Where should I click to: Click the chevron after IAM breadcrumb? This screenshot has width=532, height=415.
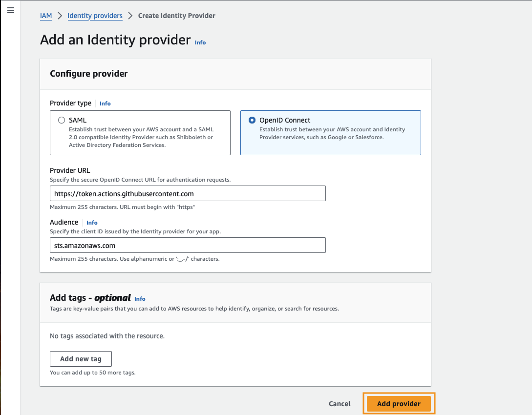60,16
